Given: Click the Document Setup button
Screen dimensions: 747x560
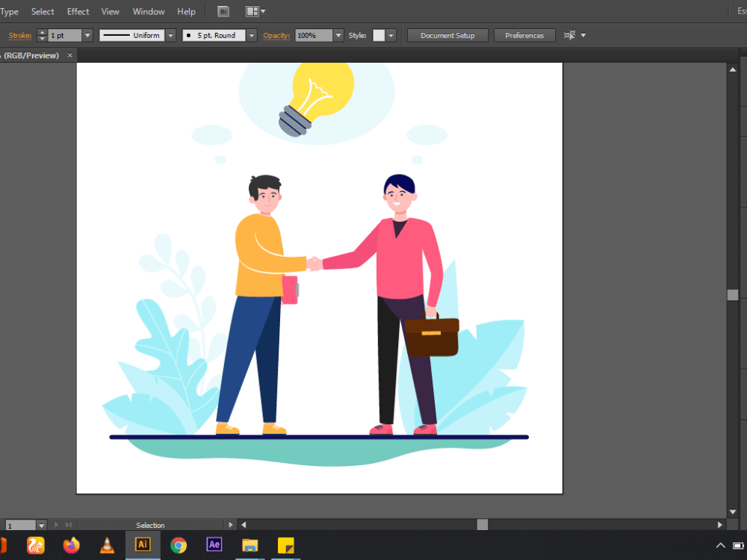Looking at the screenshot, I should click(447, 34).
